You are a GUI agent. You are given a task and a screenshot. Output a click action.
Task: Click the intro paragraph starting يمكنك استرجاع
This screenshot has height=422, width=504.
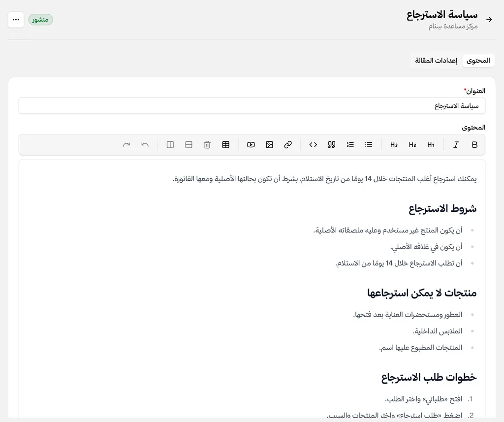coord(325,179)
